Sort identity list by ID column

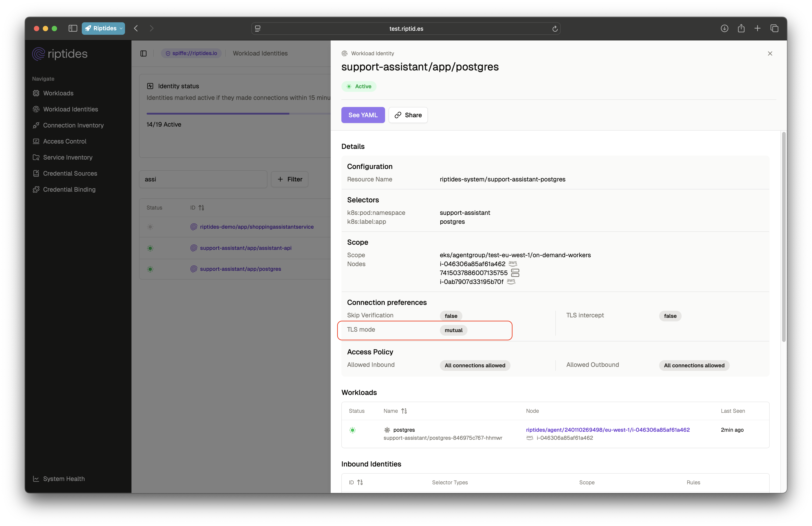(x=201, y=208)
